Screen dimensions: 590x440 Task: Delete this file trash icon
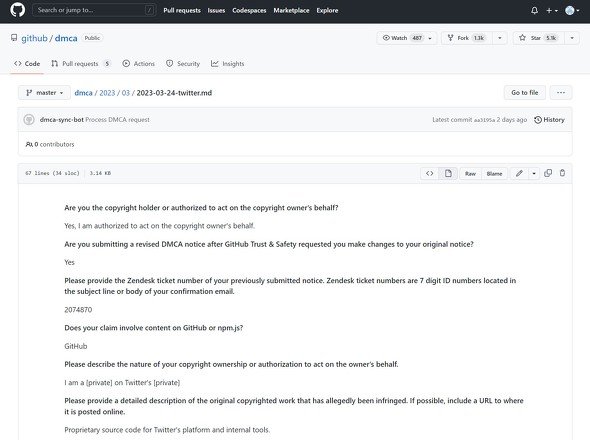[x=563, y=173]
